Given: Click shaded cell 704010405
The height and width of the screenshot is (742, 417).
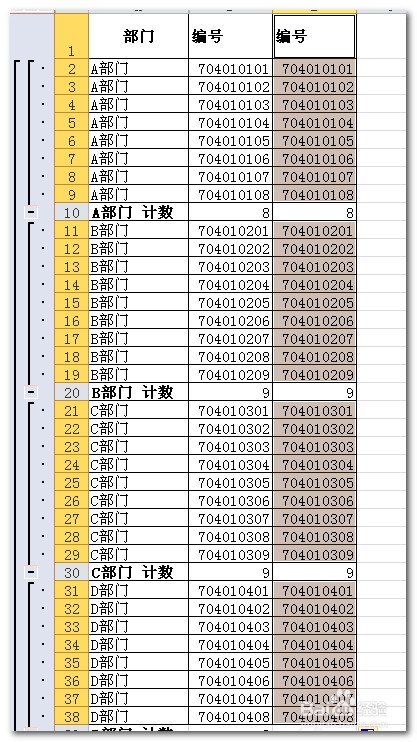Looking at the screenshot, I should (x=315, y=662).
